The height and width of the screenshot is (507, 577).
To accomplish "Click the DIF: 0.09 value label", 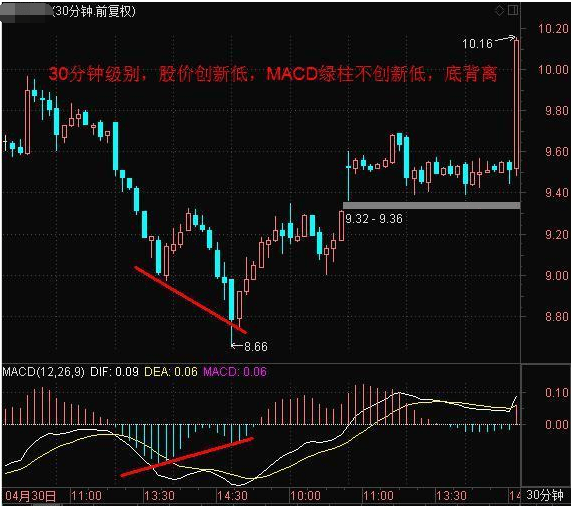I will click(x=114, y=372).
